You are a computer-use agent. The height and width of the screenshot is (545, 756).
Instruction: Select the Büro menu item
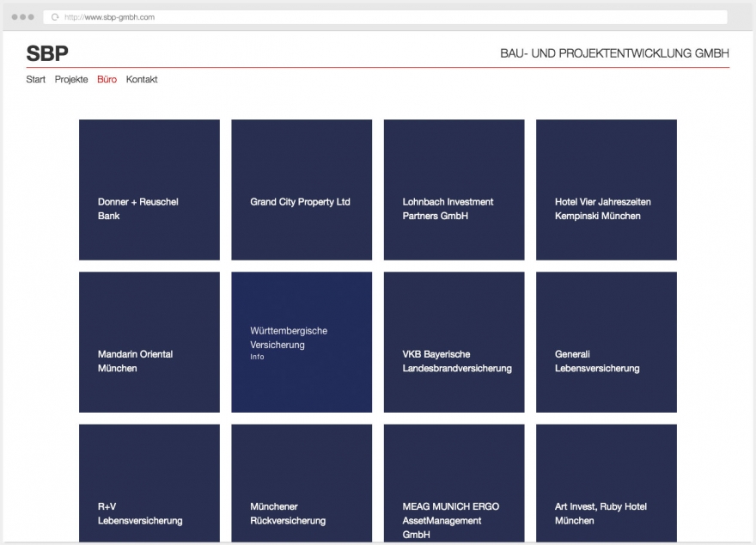coord(107,80)
